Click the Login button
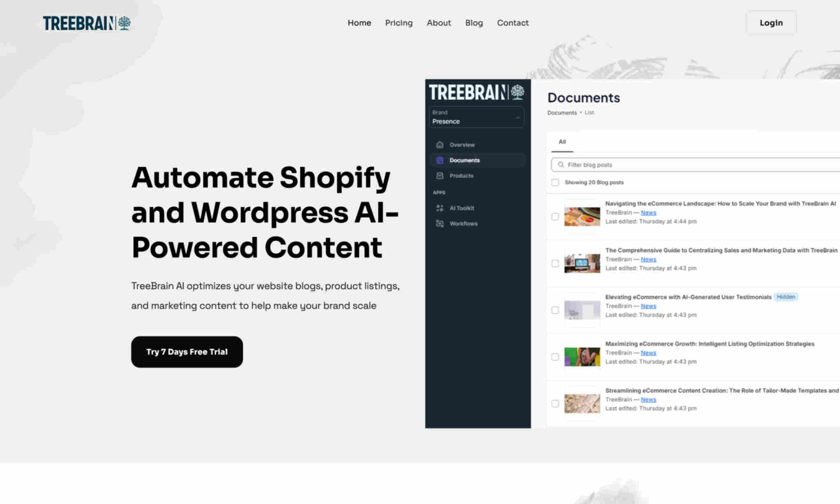The width and height of the screenshot is (840, 504). pyautogui.click(x=771, y=23)
